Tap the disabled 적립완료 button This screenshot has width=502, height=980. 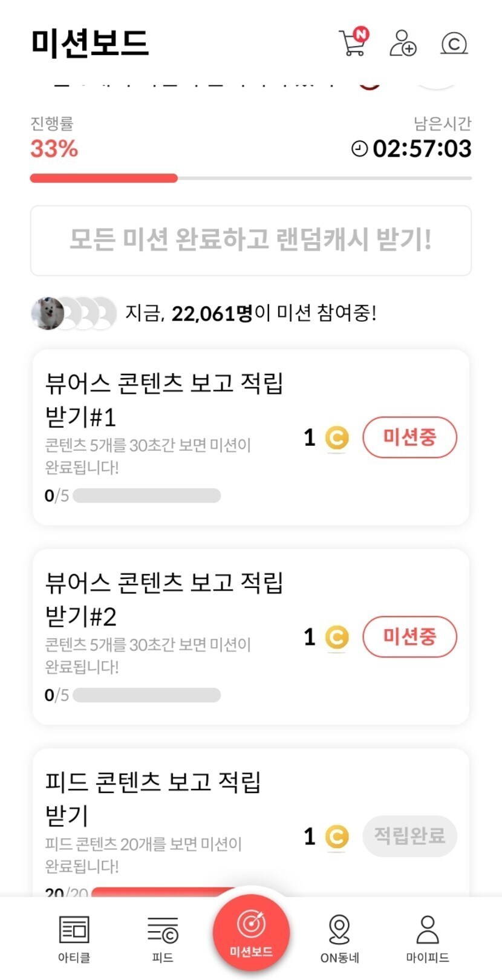click(x=409, y=836)
